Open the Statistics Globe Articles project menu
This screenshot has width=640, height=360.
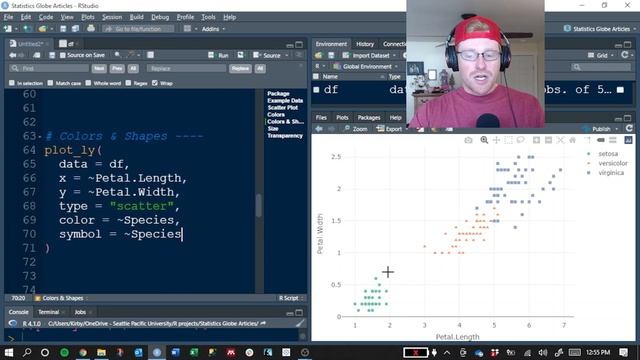(x=600, y=29)
